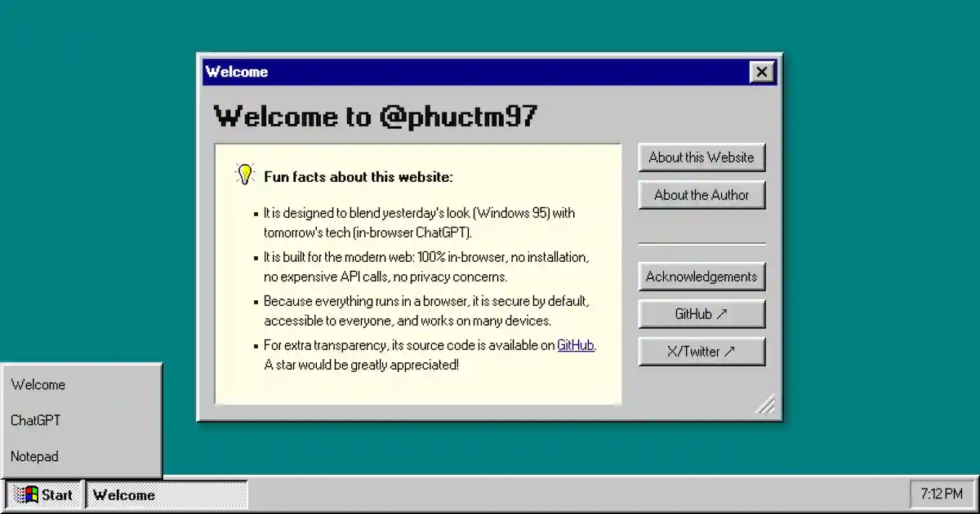Open the GitHub repository button
The image size is (980, 514).
coord(702,314)
